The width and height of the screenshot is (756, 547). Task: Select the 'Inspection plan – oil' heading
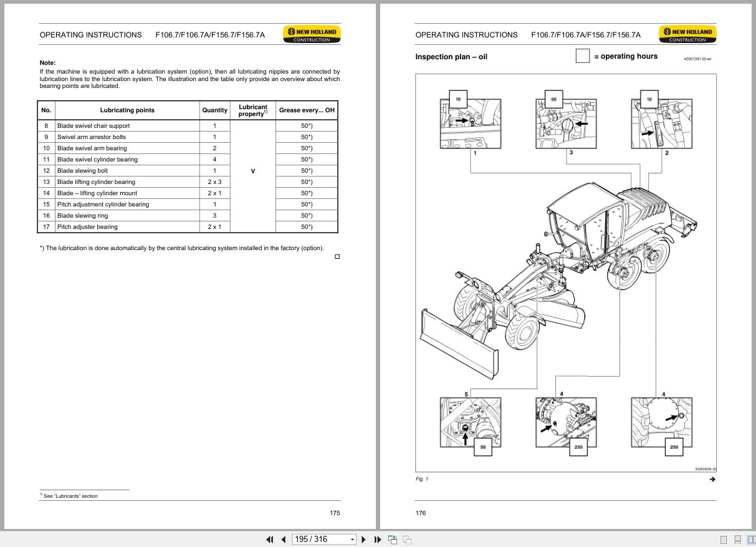451,57
